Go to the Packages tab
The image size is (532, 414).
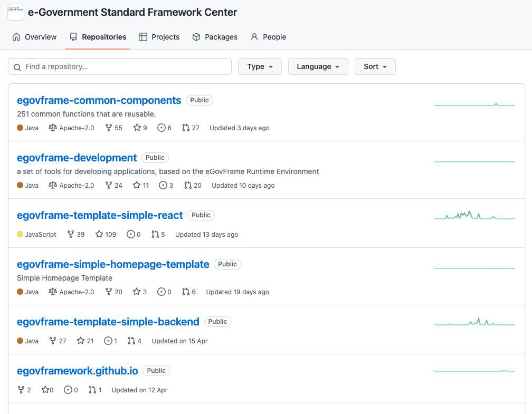[x=215, y=37]
